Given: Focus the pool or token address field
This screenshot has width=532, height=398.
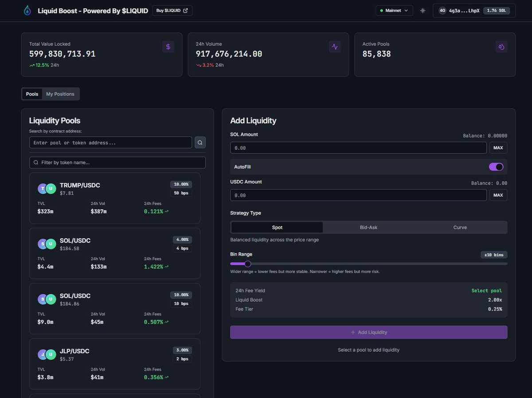Looking at the screenshot, I should click(110, 142).
